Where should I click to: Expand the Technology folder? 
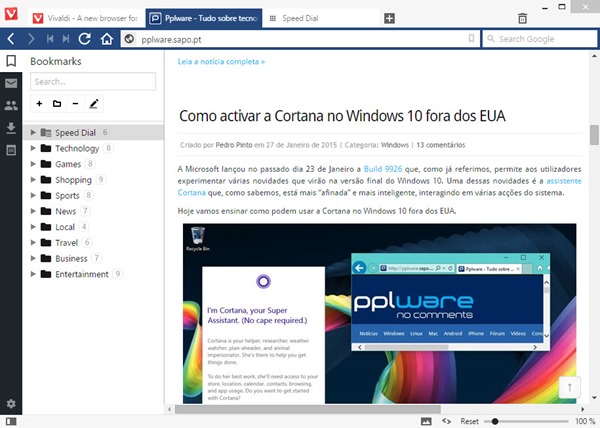pos(33,148)
